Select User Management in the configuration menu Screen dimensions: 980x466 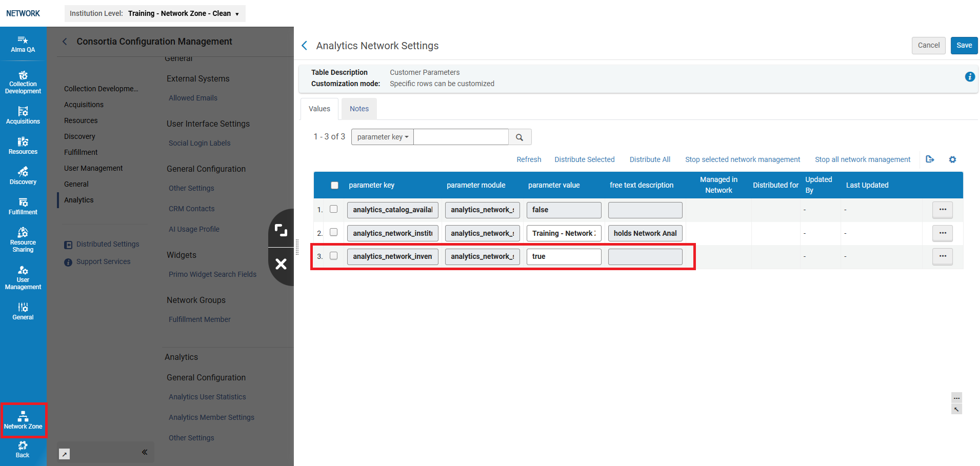coord(93,168)
